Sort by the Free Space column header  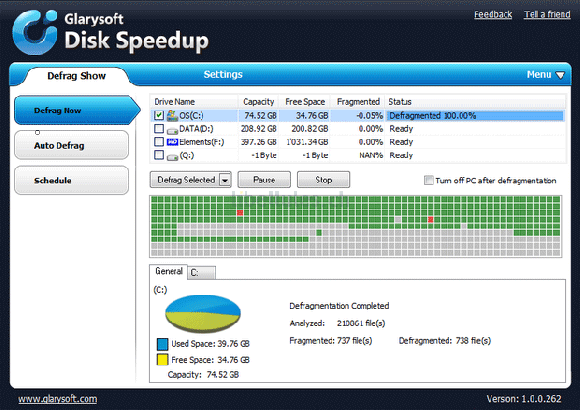[x=304, y=102]
